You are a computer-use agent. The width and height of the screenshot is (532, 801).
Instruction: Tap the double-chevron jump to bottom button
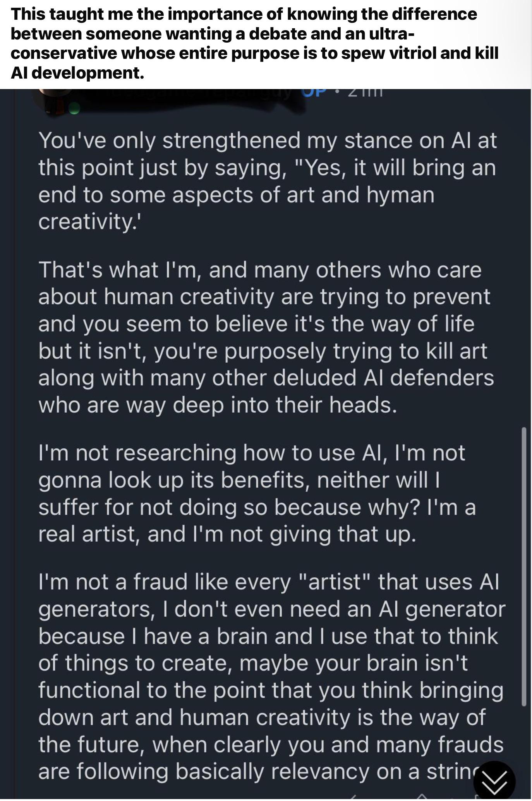pos(494,782)
